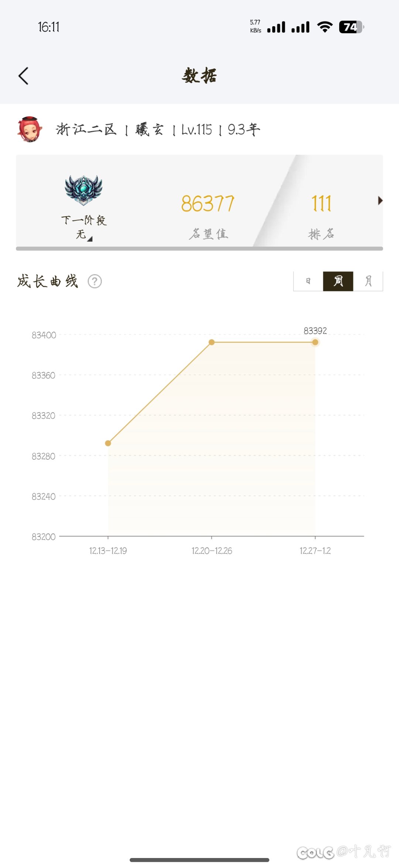The width and height of the screenshot is (399, 868).
Task: Tap the COLG watermark logo
Action: pos(315,852)
